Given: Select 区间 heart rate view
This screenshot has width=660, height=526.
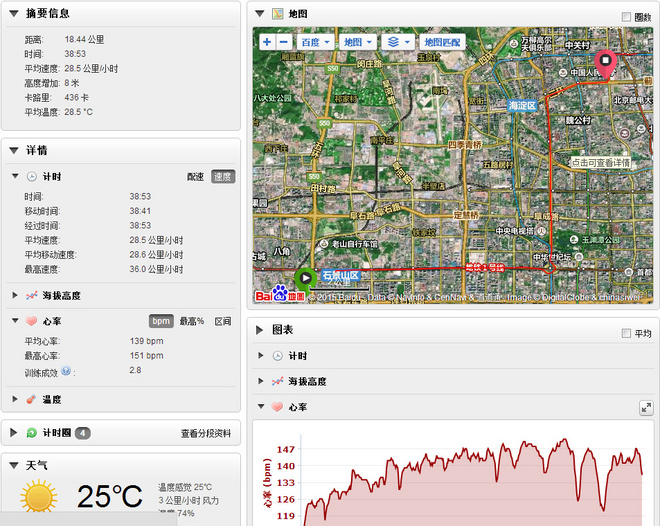Looking at the screenshot, I should pyautogui.click(x=223, y=321).
